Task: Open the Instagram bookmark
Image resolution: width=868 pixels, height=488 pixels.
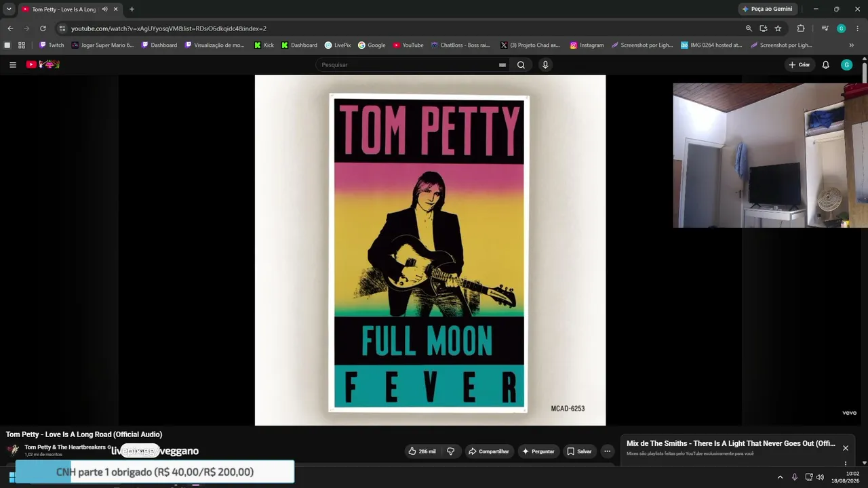Action: (587, 45)
